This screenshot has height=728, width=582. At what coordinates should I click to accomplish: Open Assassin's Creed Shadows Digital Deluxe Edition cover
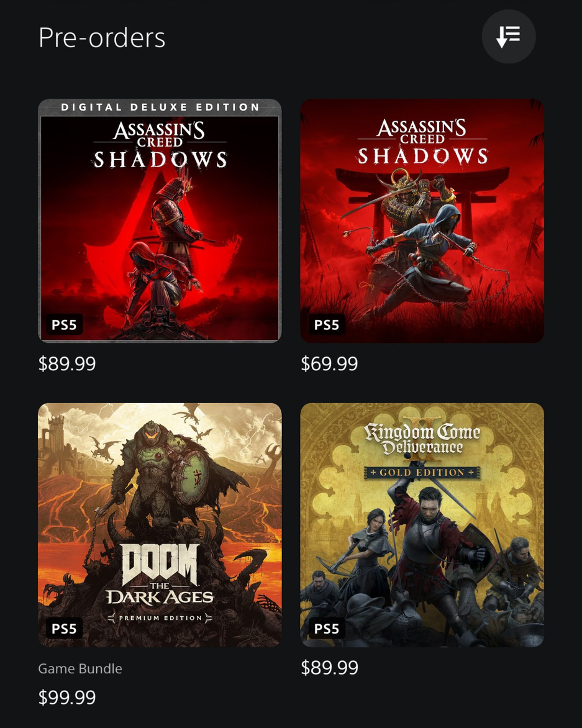[x=160, y=221]
